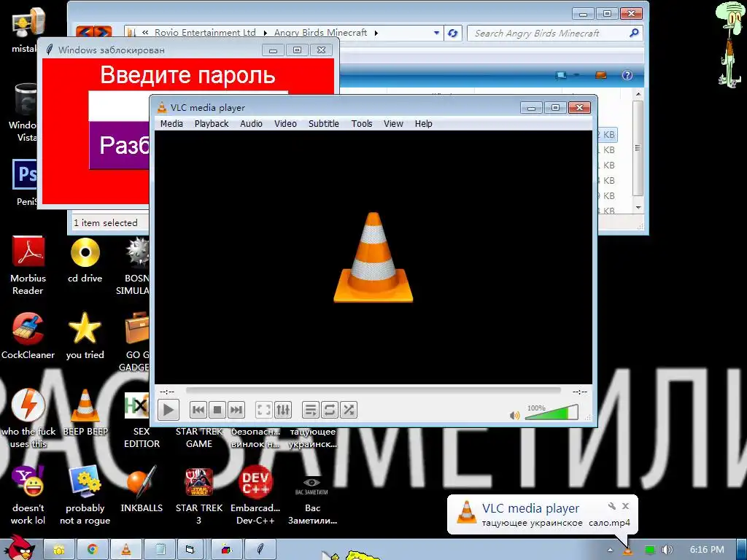747x560 pixels.
Task: Click the feather taskbar button
Action: pyautogui.click(x=260, y=550)
